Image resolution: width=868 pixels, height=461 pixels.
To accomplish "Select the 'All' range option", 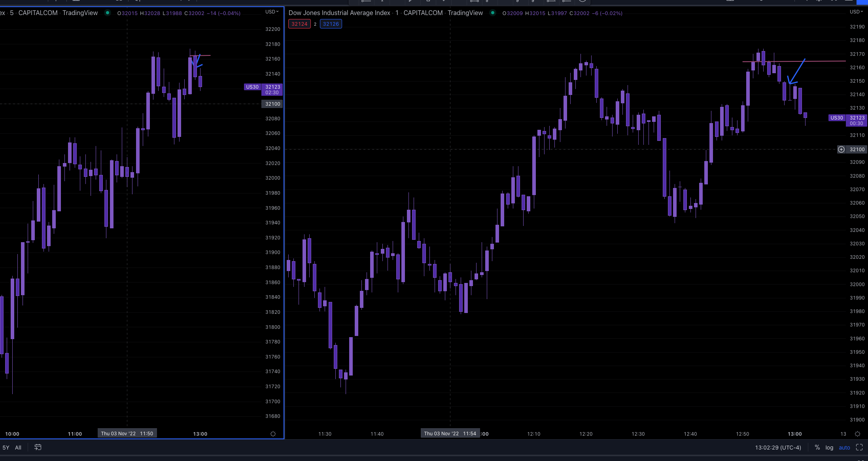I will (18, 447).
